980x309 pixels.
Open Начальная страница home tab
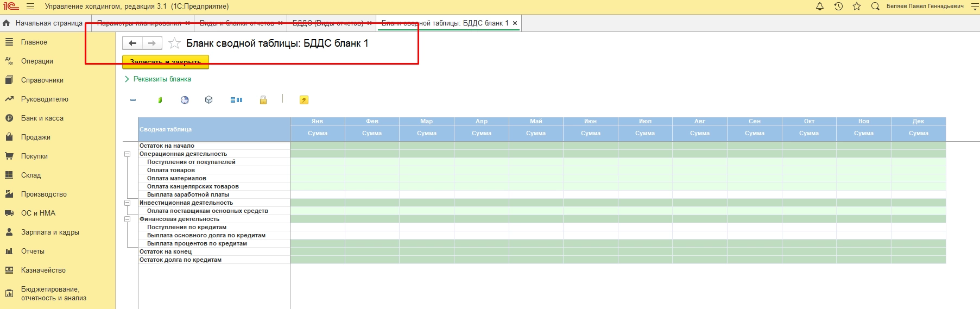coord(43,23)
